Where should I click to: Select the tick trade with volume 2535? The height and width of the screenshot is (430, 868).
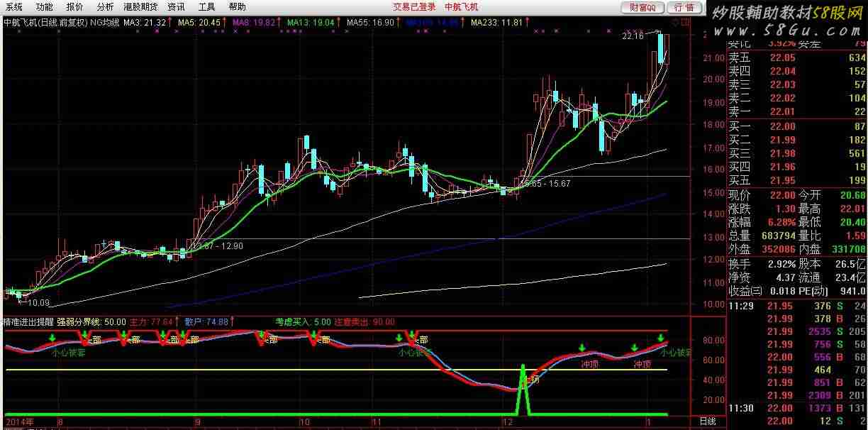(x=797, y=331)
